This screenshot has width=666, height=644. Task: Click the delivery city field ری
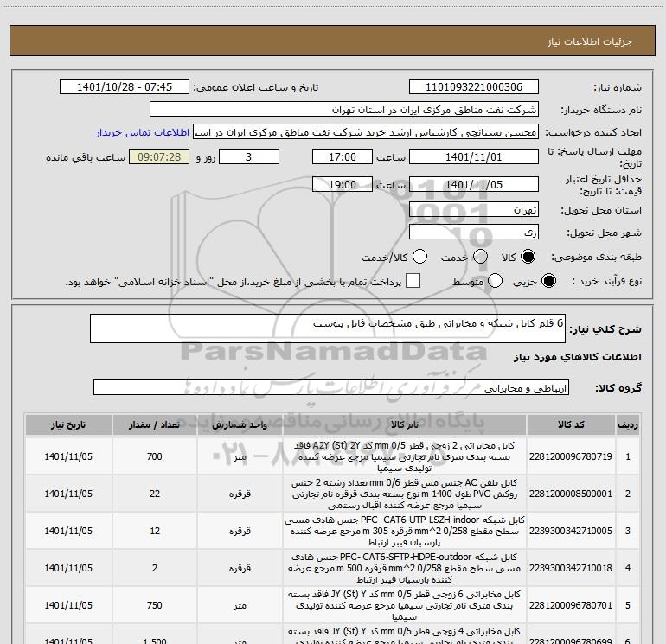[474, 233]
